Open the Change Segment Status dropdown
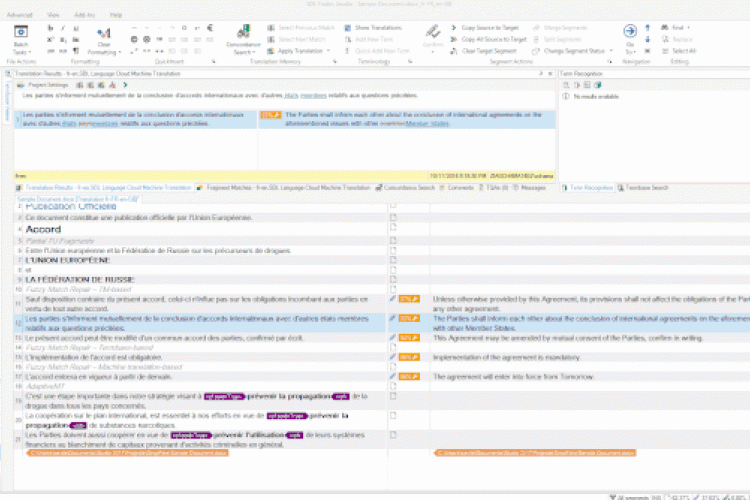The width and height of the screenshot is (750, 500). coord(573,51)
